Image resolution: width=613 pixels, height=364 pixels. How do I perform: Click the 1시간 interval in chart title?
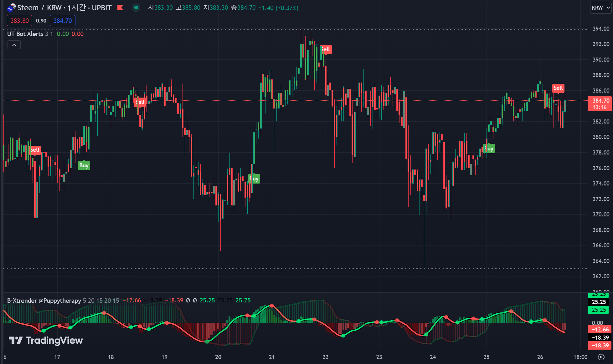(77, 8)
